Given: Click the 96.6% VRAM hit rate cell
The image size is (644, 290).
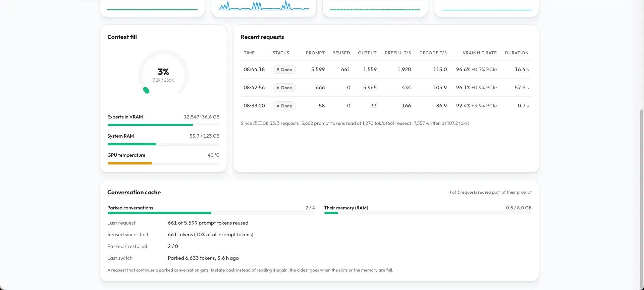Looking at the screenshot, I should [476, 69].
